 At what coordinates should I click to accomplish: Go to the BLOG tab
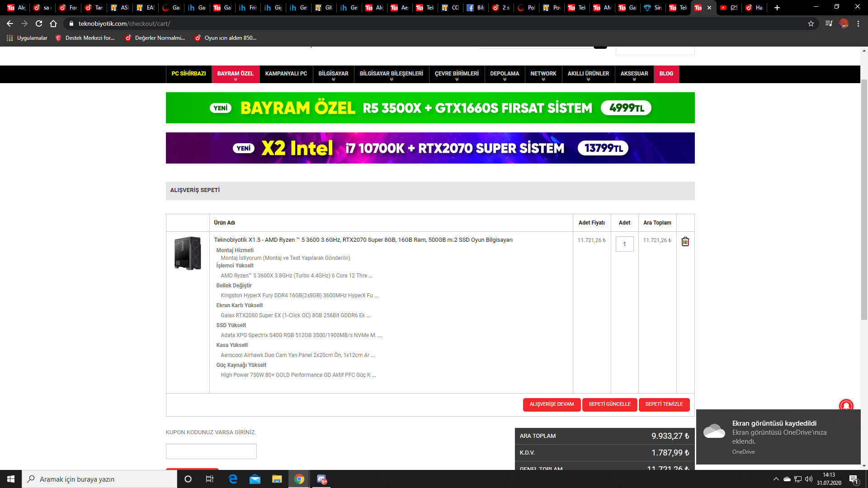pos(666,74)
